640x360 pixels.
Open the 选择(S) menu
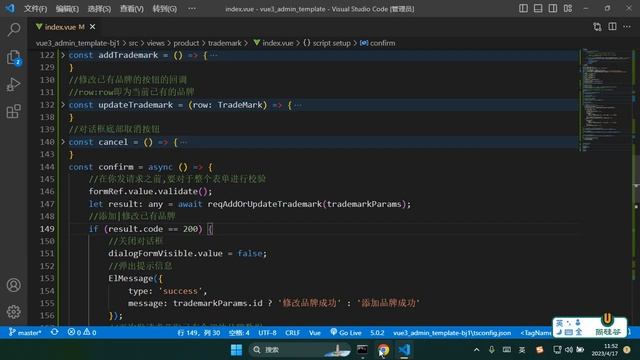pyautogui.click(x=99, y=9)
